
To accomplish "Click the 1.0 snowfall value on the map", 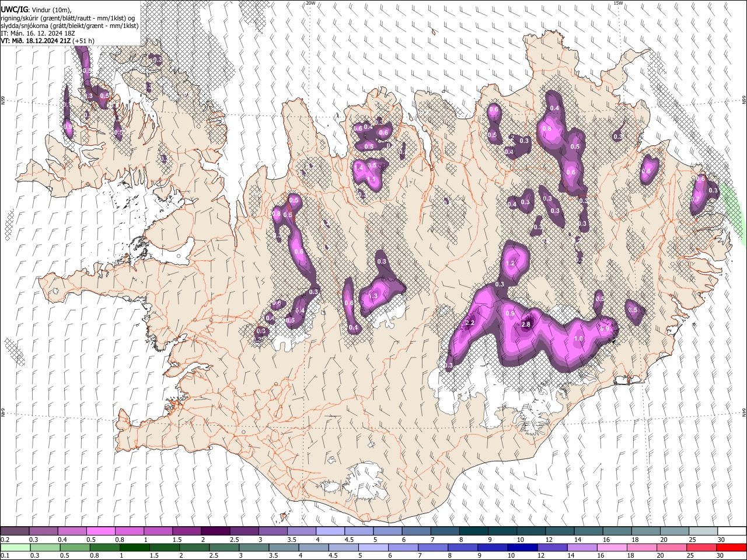I will (579, 338).
